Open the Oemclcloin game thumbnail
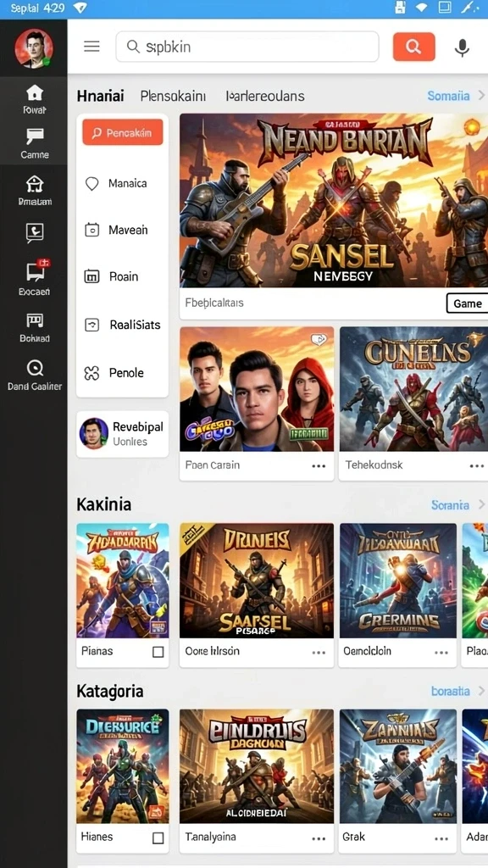This screenshot has height=868, width=488. click(x=398, y=581)
